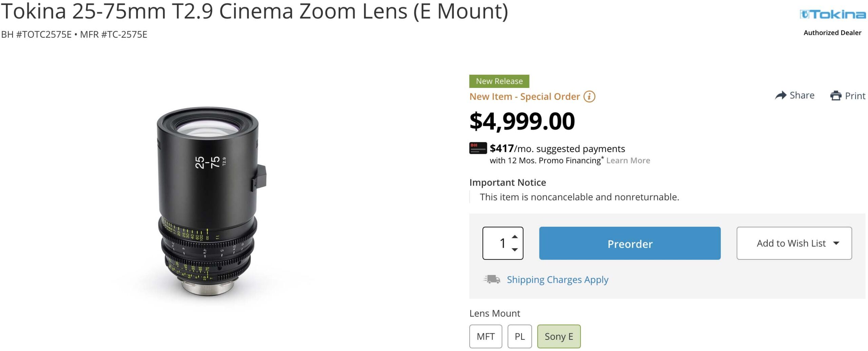Click the shipping truck icon
Image resolution: width=868 pixels, height=351 pixels.
[492, 279]
